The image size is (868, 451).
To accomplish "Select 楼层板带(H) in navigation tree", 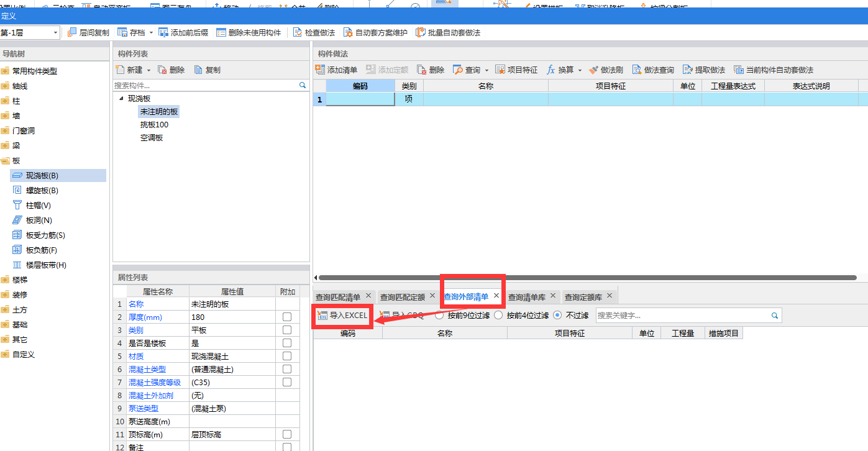I will [45, 265].
